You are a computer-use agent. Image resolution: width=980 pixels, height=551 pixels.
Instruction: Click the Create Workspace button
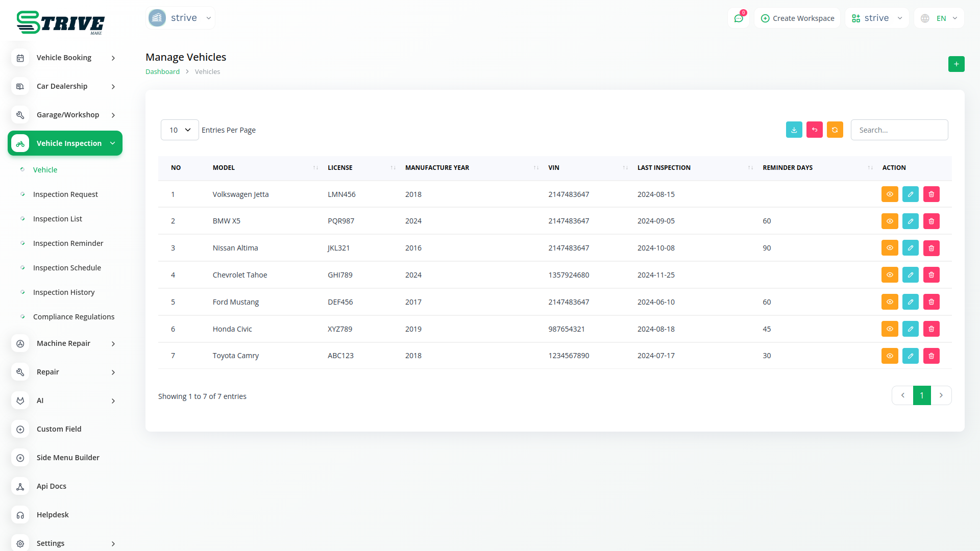pos(797,18)
